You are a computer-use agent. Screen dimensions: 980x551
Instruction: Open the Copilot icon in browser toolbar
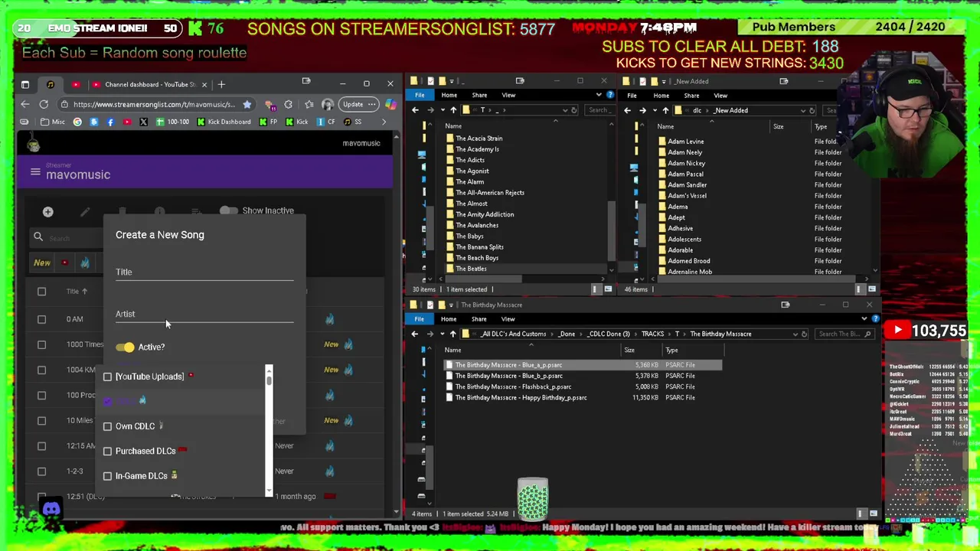click(x=390, y=104)
